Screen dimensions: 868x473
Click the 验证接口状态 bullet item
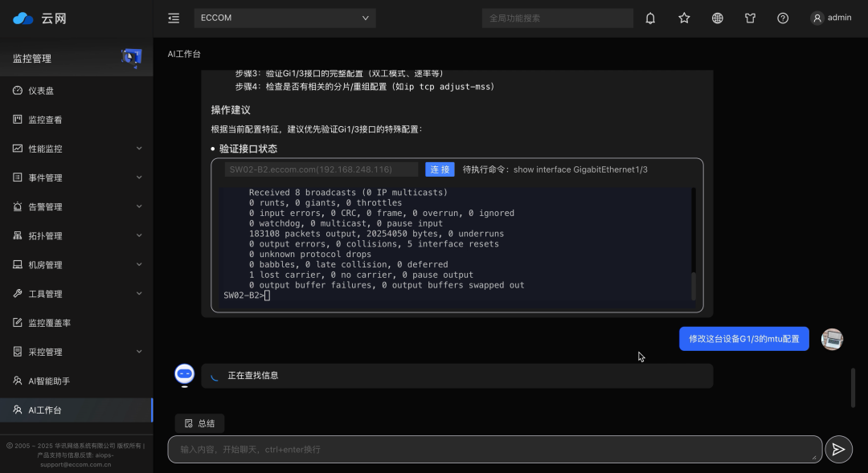[248, 149]
